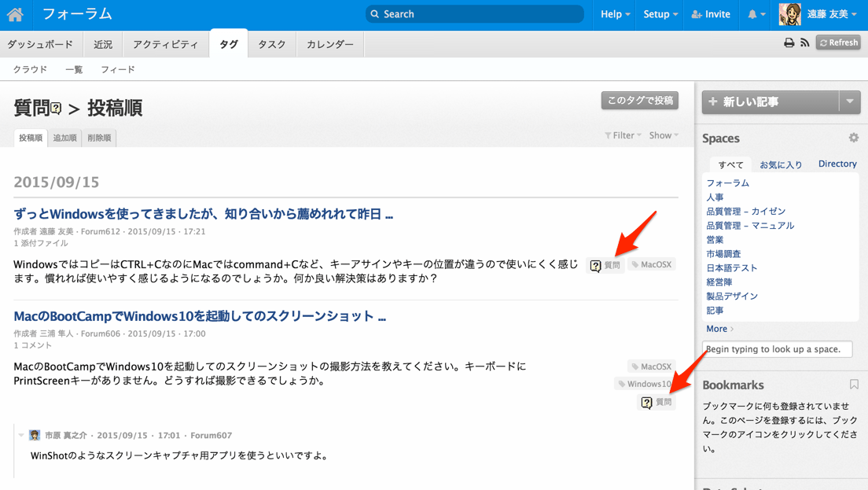Select 追加順 sort tab
This screenshot has width=868, height=490.
tap(64, 138)
